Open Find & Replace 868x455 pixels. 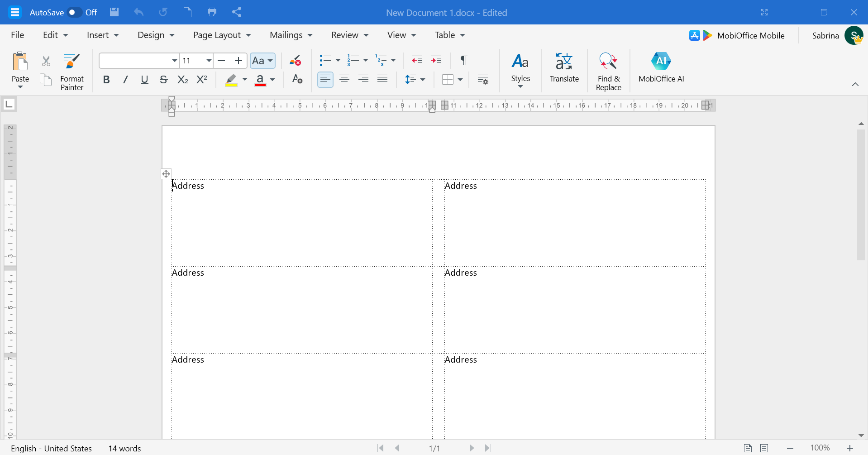pos(609,72)
